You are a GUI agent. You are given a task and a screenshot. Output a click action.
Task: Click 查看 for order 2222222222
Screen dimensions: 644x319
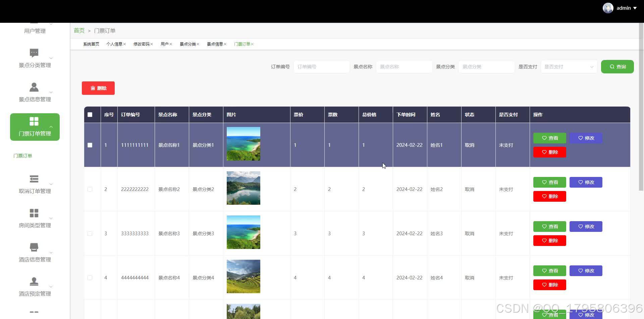pyautogui.click(x=550, y=182)
